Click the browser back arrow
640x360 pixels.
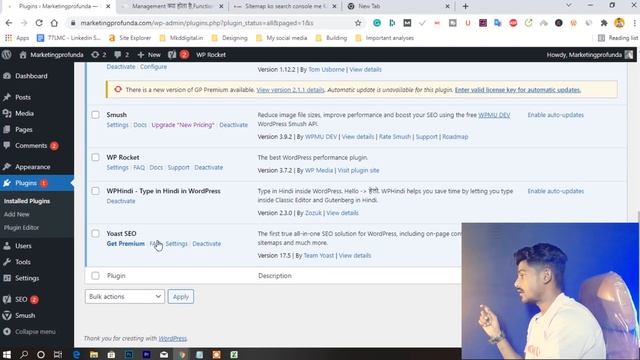pyautogui.click(x=9, y=23)
